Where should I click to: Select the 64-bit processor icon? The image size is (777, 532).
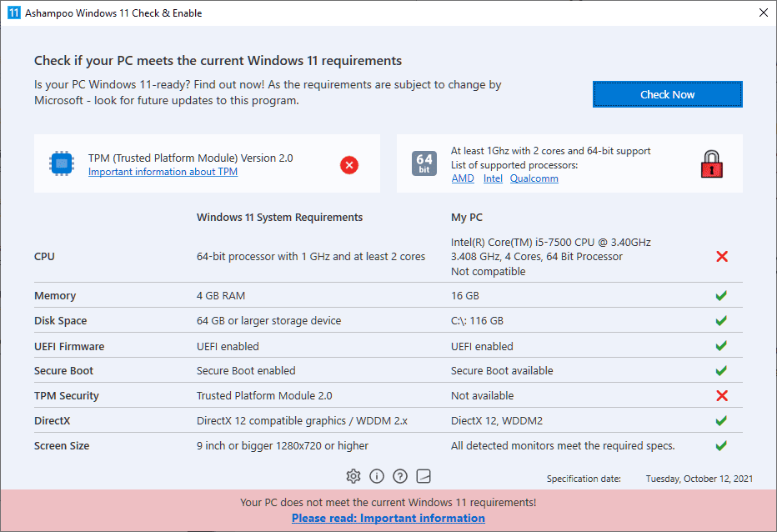424,164
